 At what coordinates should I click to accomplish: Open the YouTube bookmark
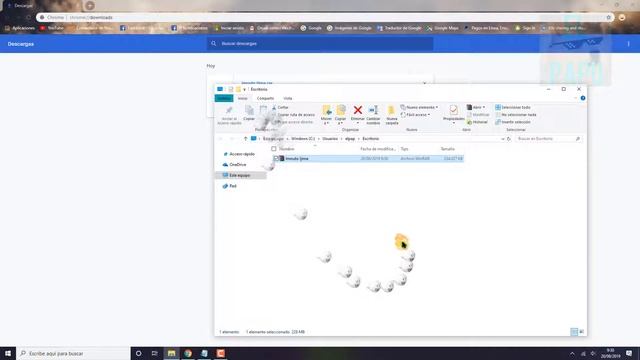(x=52, y=28)
